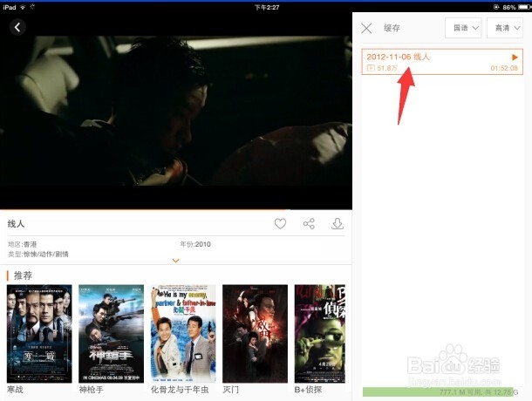The image size is (532, 401).
Task: Tap the battery indicator in status bar
Action: tap(524, 7)
